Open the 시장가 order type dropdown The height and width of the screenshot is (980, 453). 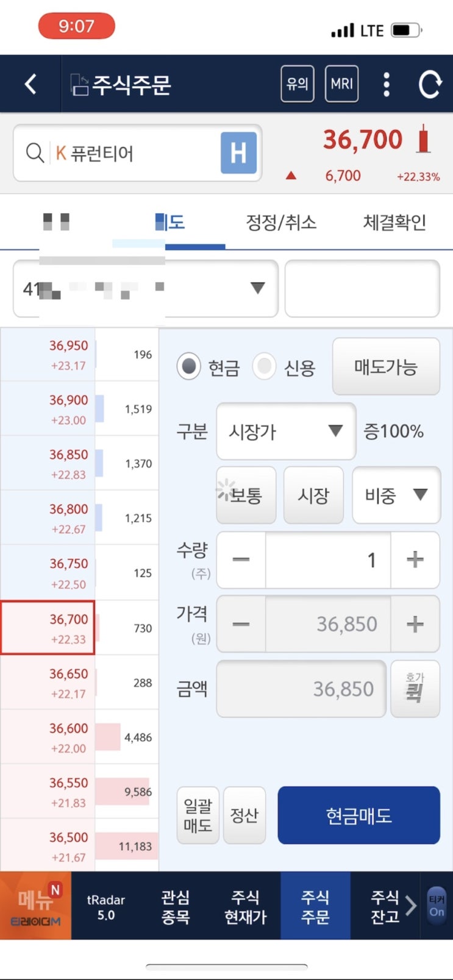click(285, 431)
